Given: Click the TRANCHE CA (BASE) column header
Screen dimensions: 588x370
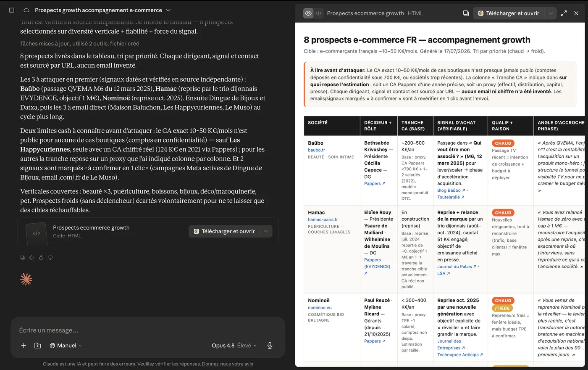Looking at the screenshot, I should 415,126.
